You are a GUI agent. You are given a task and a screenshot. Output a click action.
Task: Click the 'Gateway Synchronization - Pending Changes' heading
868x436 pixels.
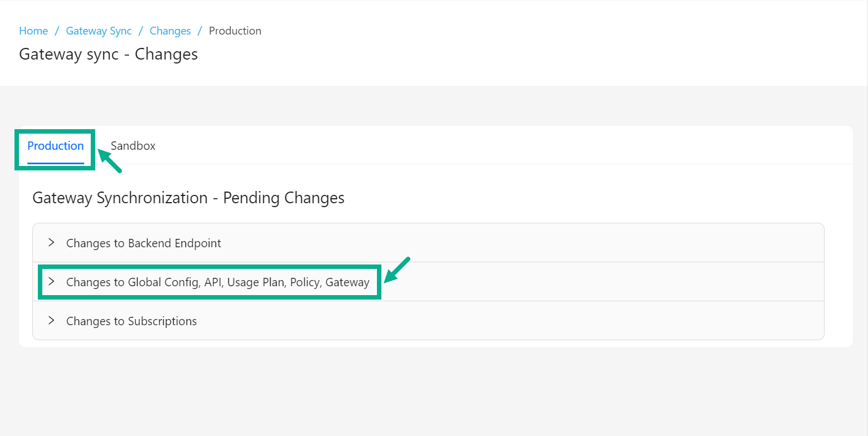pos(188,198)
